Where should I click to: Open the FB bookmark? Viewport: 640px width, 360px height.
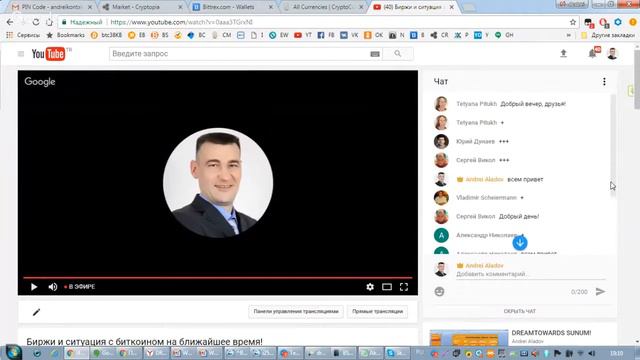(326, 35)
